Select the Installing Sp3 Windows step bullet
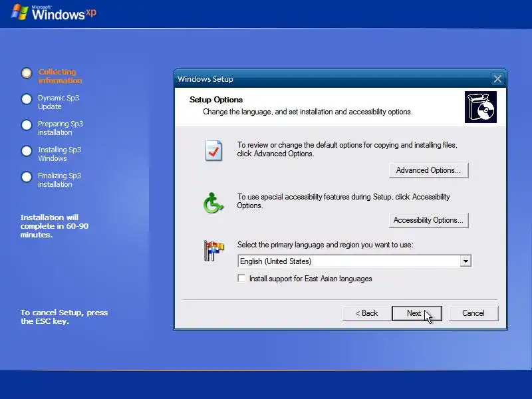This screenshot has height=399, width=532. pyautogui.click(x=27, y=151)
